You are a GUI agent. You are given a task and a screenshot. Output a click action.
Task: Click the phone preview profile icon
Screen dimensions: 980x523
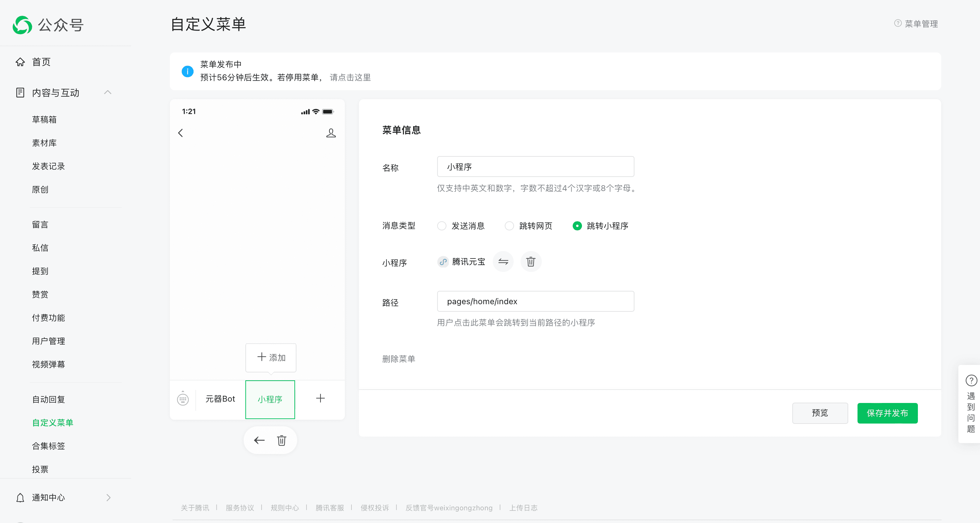pyautogui.click(x=331, y=133)
